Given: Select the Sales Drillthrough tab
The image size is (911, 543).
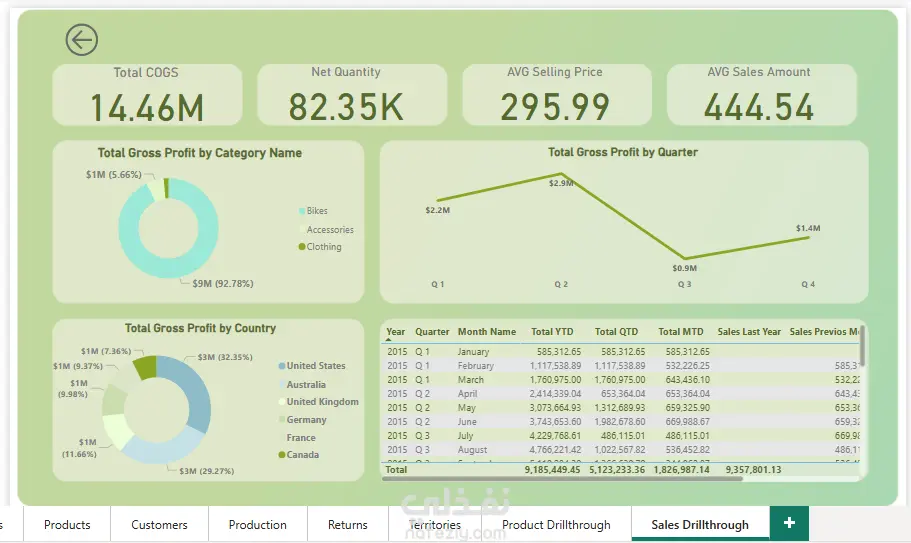Looking at the screenshot, I should click(700, 524).
